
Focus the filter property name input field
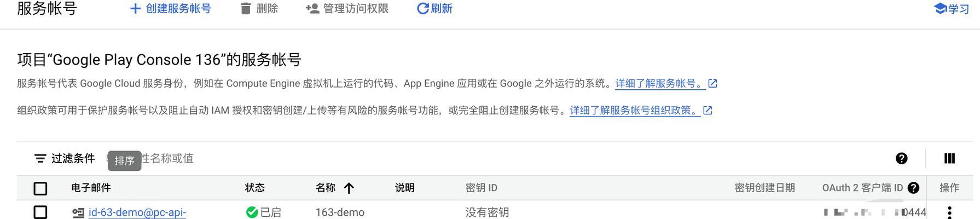492,158
